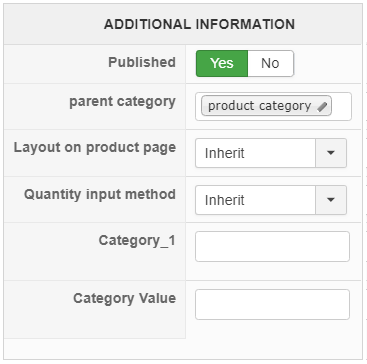Click the Category_1 label
Image resolution: width=367 pixels, height=364 pixels.
click(137, 240)
